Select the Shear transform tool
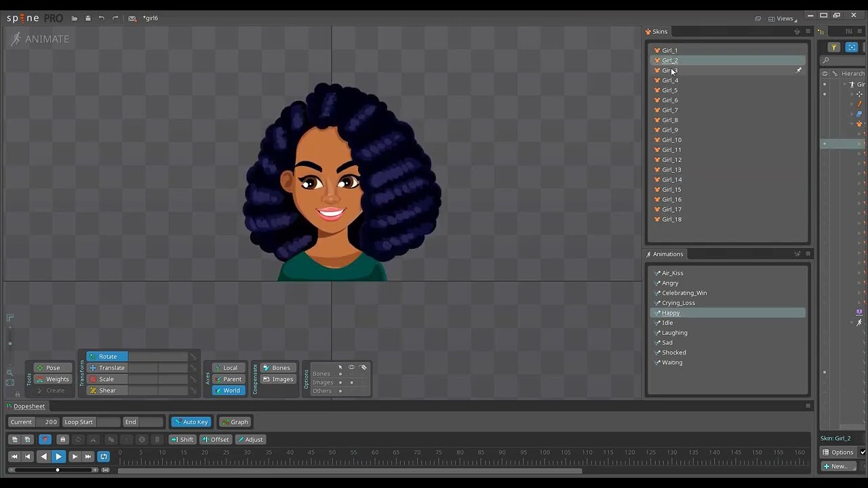The image size is (868, 488). pos(107,390)
